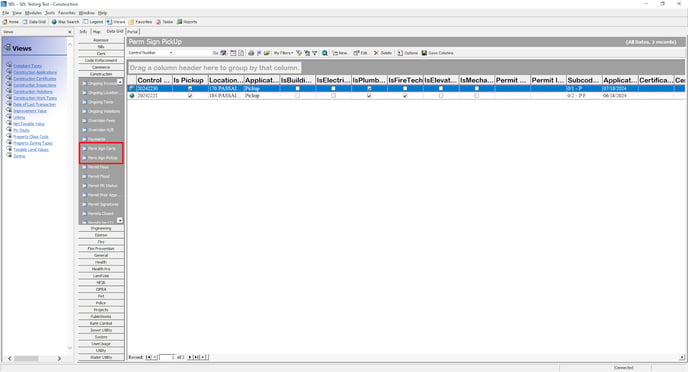This screenshot has width=688, height=372.
Task: Switch to the Map tab
Action: 97,32
